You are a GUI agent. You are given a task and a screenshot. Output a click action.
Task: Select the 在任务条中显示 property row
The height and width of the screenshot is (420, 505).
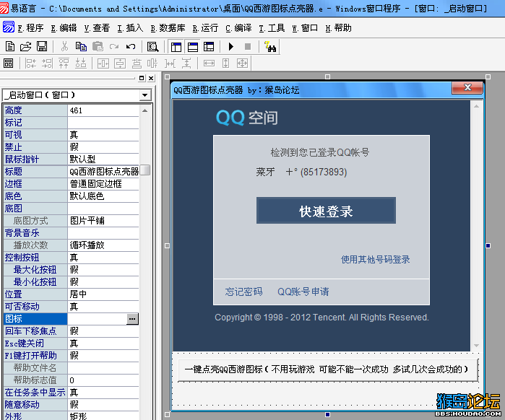pyautogui.click(x=72, y=393)
